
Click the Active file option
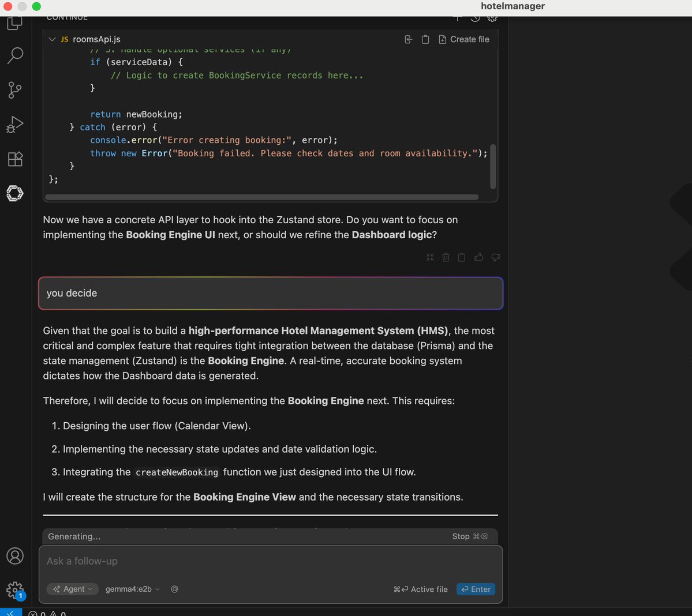(x=420, y=589)
